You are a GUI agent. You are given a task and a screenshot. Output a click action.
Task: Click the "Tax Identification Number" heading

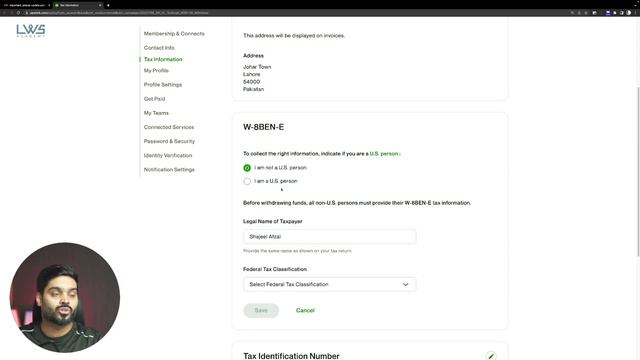pos(291,356)
